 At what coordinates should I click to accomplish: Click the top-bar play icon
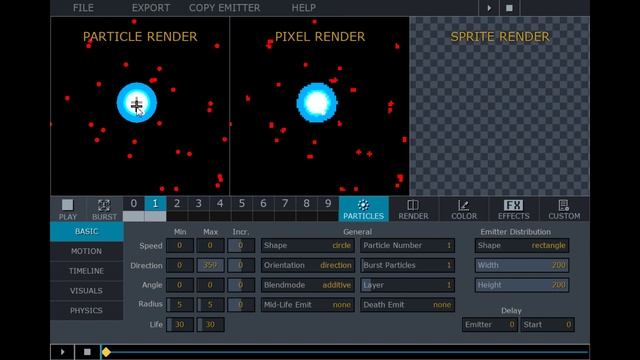tap(489, 8)
